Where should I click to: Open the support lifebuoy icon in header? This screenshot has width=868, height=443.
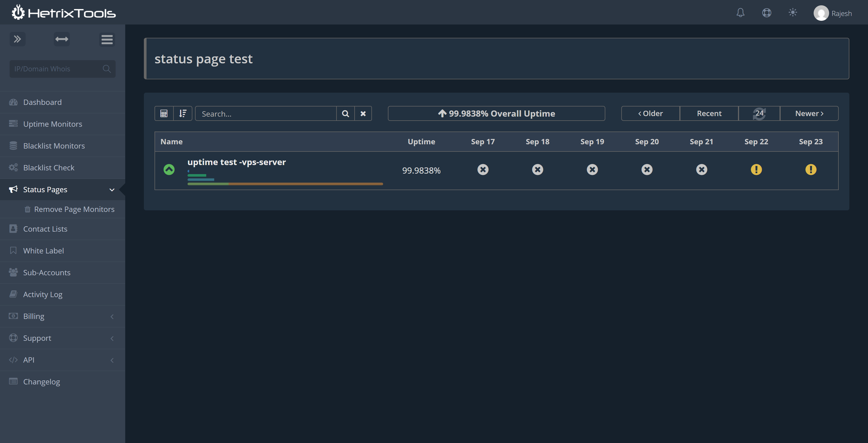[x=766, y=13]
